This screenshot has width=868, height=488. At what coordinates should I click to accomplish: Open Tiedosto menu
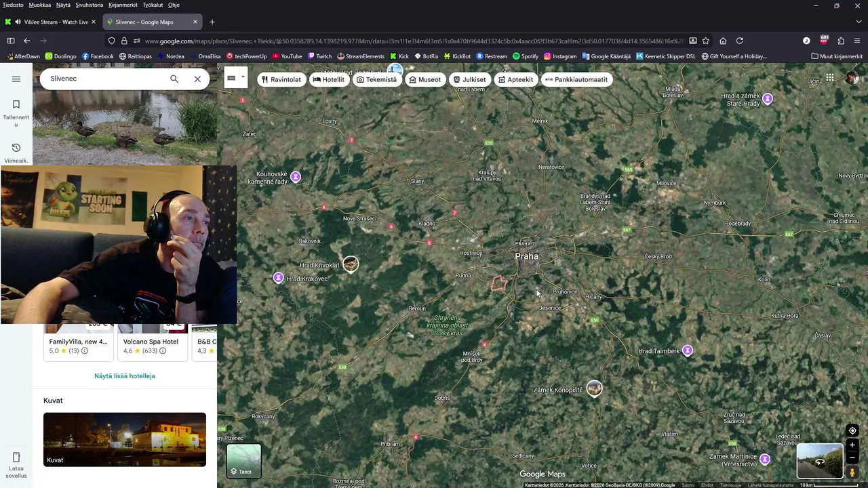pos(14,5)
